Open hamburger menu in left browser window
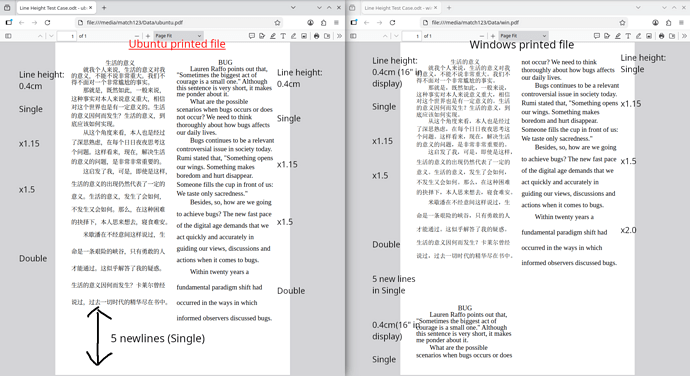This screenshot has height=376, width=690. 336,22
